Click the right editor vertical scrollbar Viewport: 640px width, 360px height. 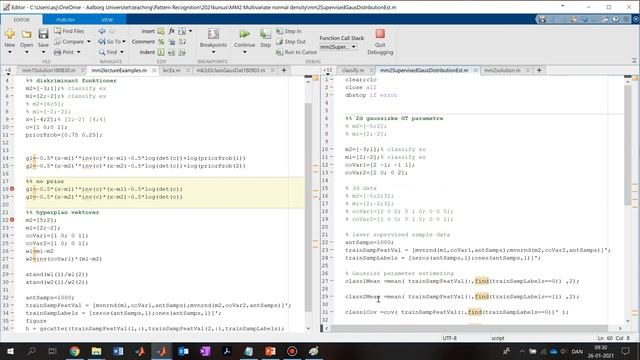coord(628,145)
